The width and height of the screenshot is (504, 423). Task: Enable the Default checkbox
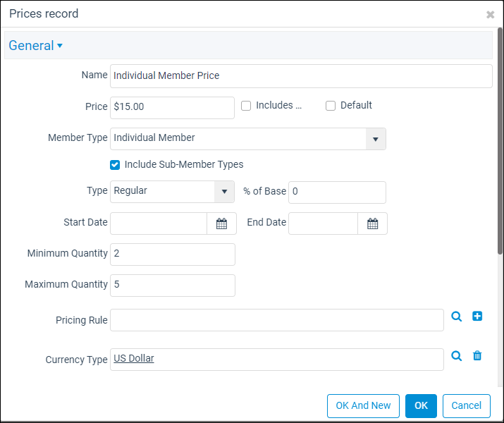(331, 106)
